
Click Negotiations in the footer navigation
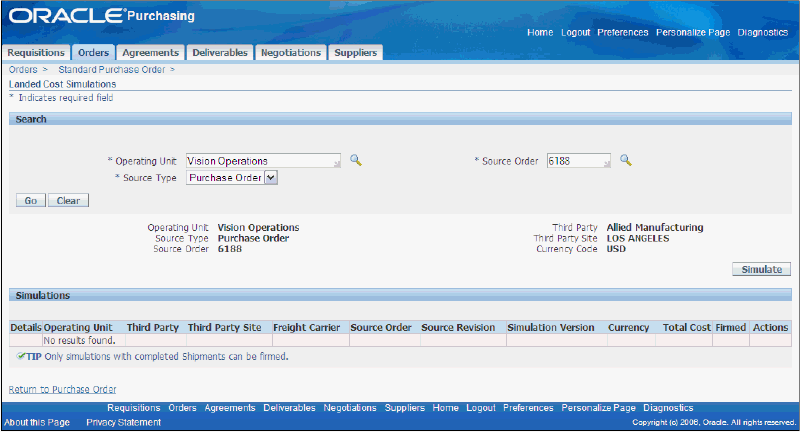point(350,408)
